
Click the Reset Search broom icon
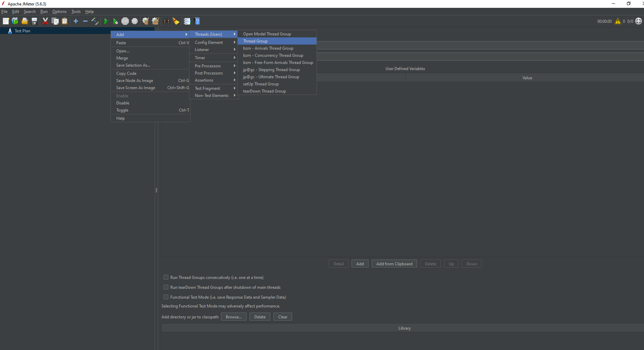[x=176, y=21]
